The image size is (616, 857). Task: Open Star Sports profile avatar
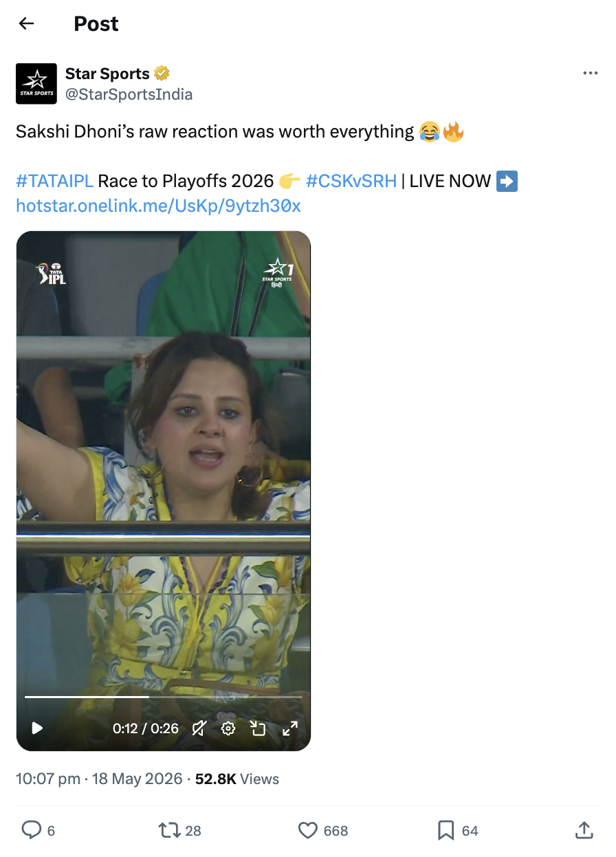pos(36,84)
